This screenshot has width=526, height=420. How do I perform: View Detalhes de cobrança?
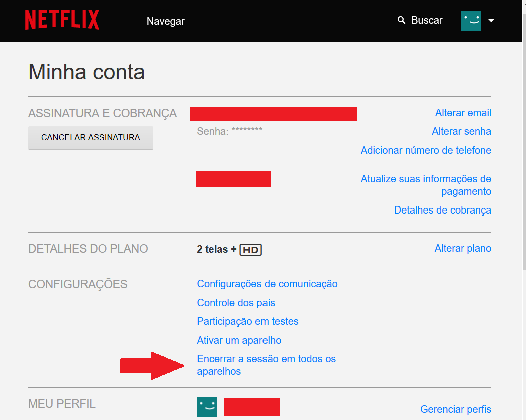click(443, 210)
